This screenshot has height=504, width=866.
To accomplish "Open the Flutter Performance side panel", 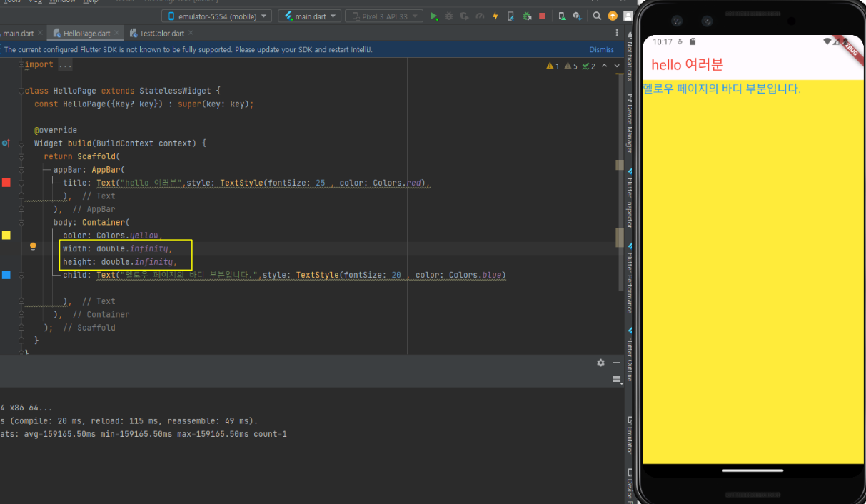I will [629, 278].
